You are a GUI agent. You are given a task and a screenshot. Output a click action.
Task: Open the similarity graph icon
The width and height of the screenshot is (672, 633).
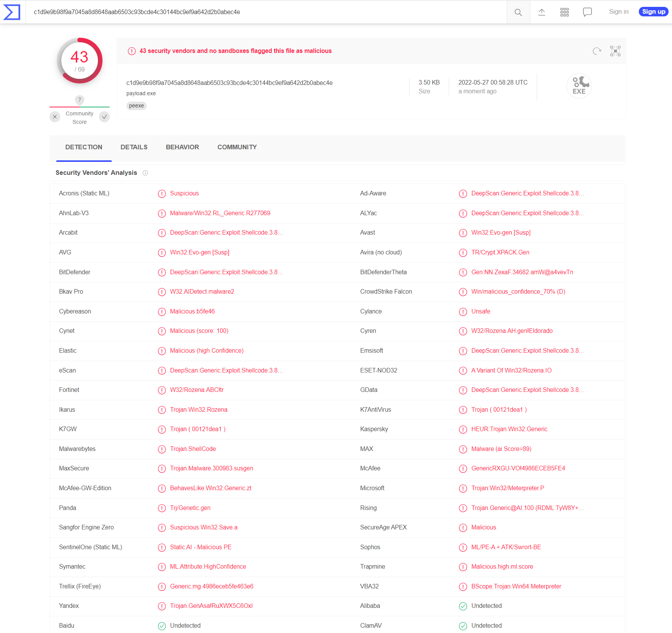point(615,51)
